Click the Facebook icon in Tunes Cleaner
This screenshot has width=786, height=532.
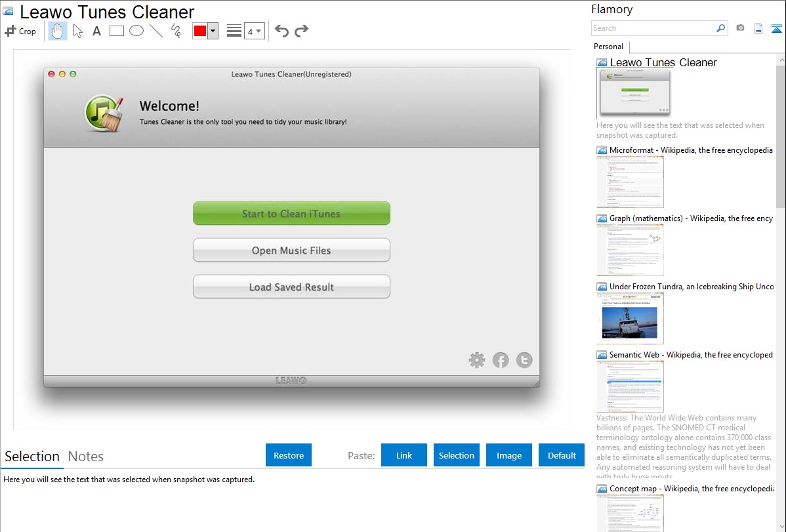(x=501, y=360)
